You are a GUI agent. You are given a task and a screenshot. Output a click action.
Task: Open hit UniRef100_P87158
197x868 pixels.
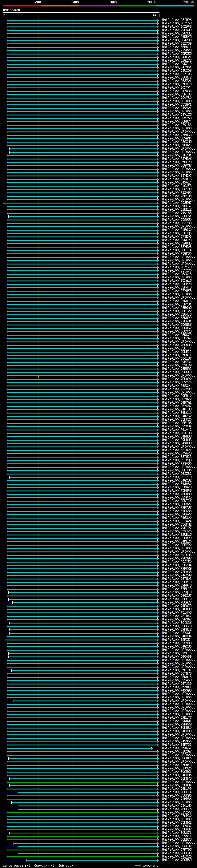(x=177, y=23)
